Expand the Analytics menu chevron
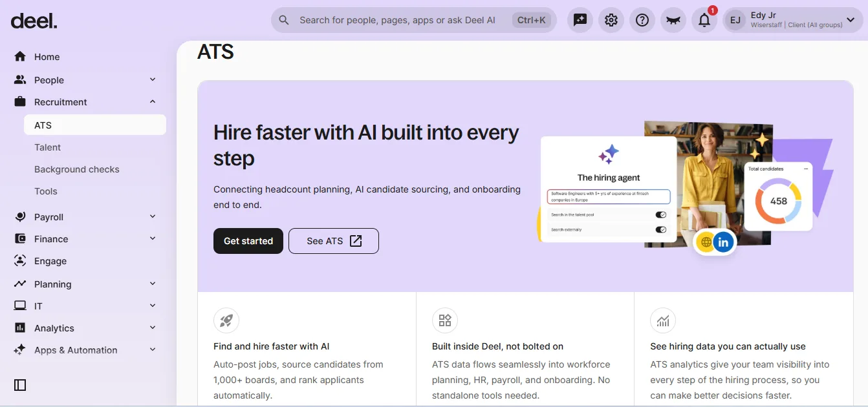This screenshot has height=407, width=868. tap(153, 328)
